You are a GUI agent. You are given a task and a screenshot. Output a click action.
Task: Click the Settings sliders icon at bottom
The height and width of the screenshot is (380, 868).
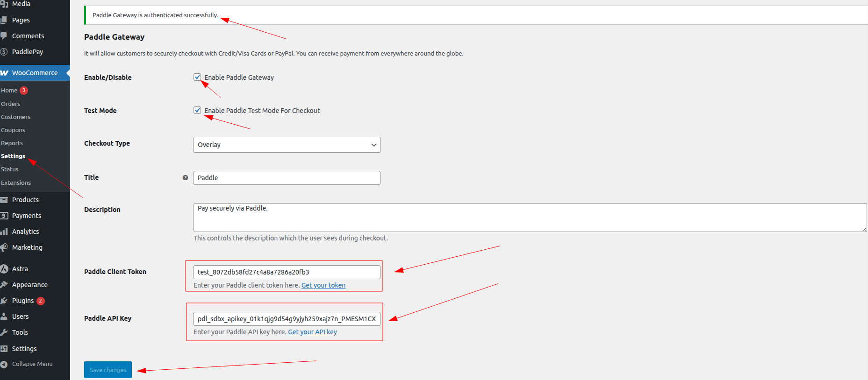[x=4, y=349]
